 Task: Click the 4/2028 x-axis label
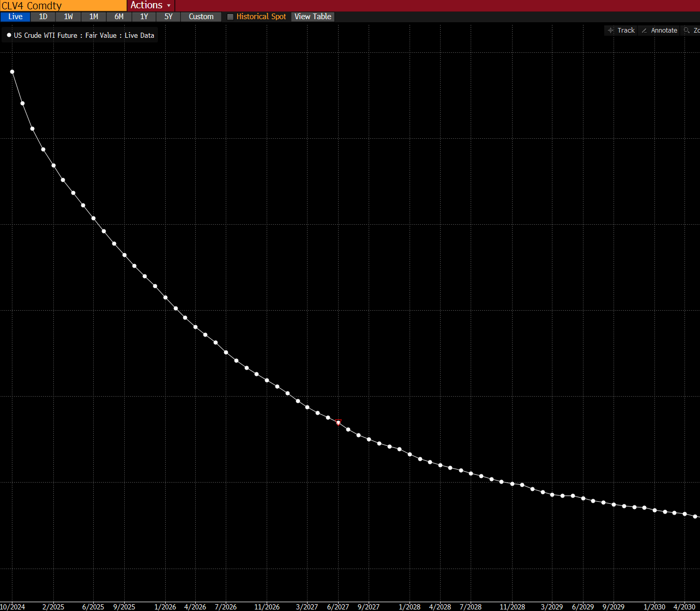tap(440, 607)
